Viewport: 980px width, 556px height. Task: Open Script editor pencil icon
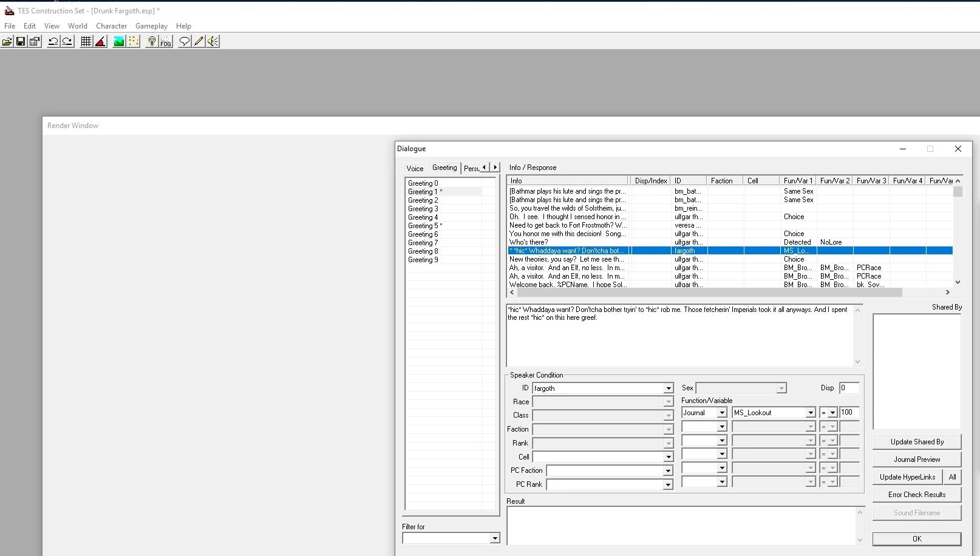click(x=199, y=41)
